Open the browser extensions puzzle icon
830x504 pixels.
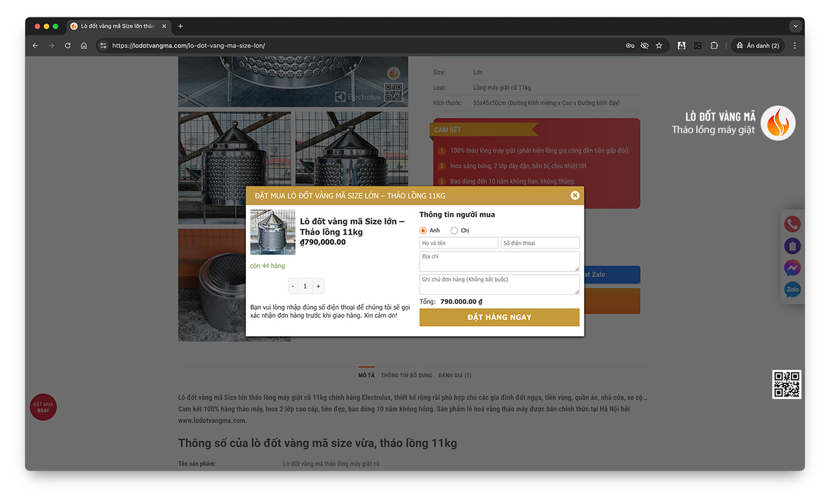point(714,45)
